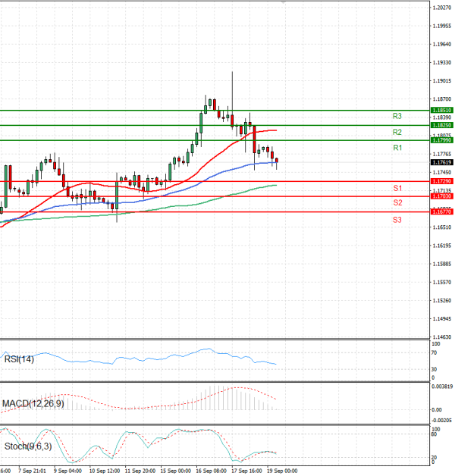Click the R2 resistance label
The width and height of the screenshot is (455, 476).
tap(397, 132)
